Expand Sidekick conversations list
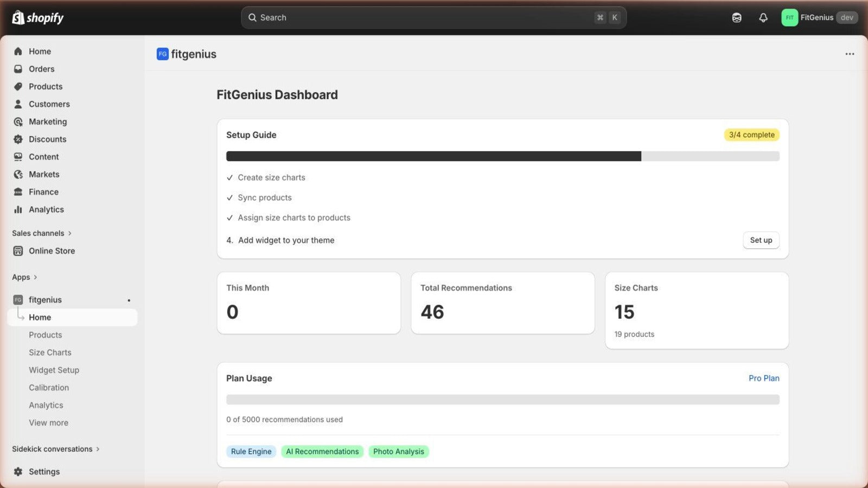Image resolution: width=868 pixels, height=488 pixels. pos(98,449)
